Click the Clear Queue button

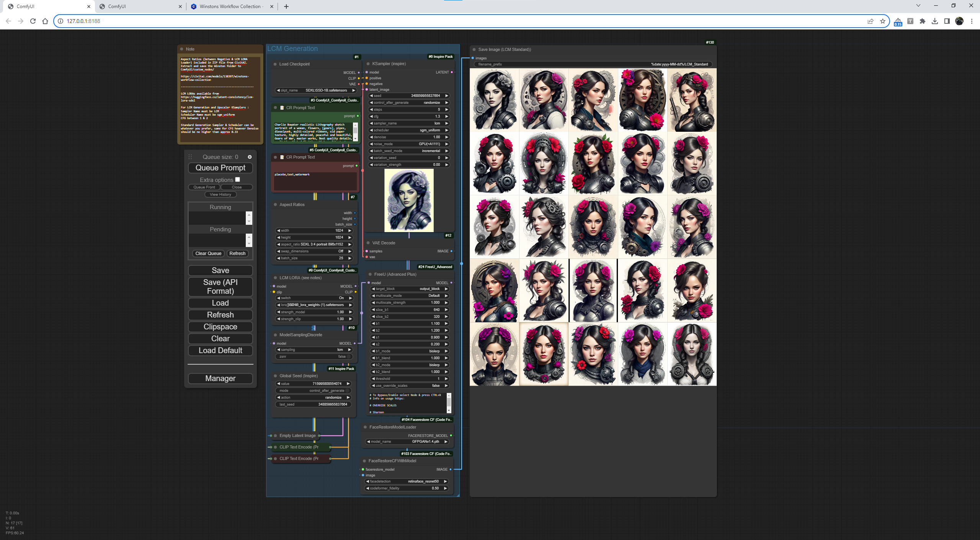(208, 254)
